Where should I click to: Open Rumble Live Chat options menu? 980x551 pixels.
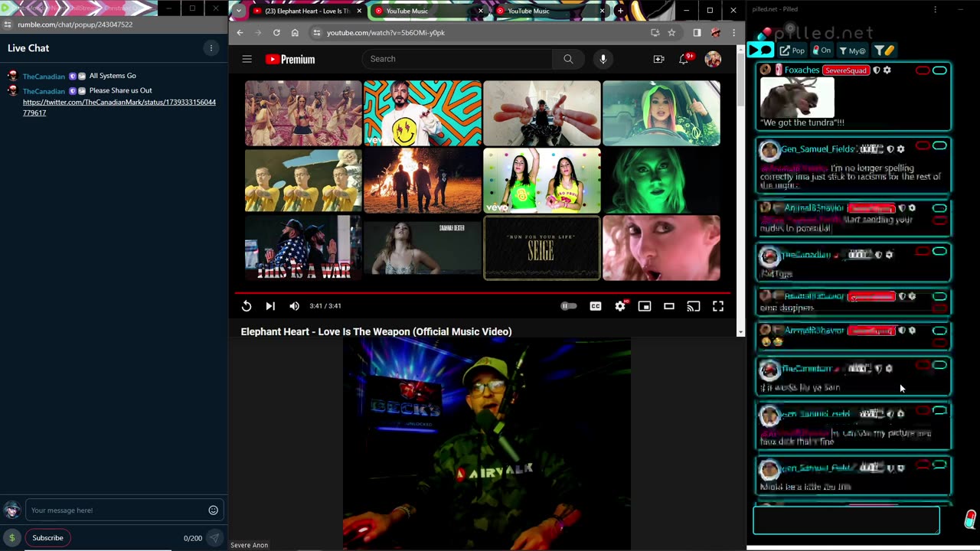coord(211,48)
